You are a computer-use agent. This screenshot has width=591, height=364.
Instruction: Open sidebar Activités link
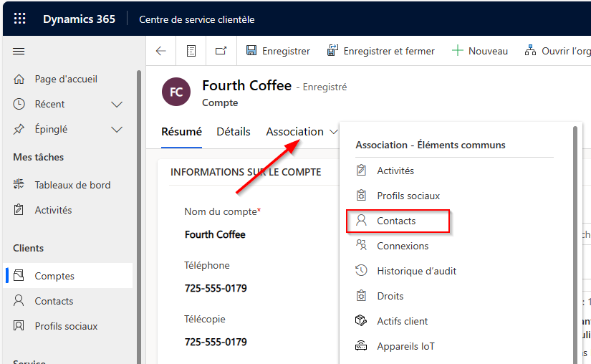click(x=53, y=210)
